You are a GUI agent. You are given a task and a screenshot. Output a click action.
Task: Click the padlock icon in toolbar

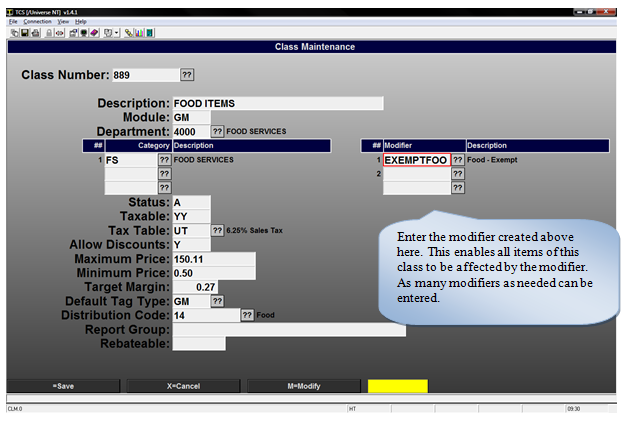(x=47, y=32)
